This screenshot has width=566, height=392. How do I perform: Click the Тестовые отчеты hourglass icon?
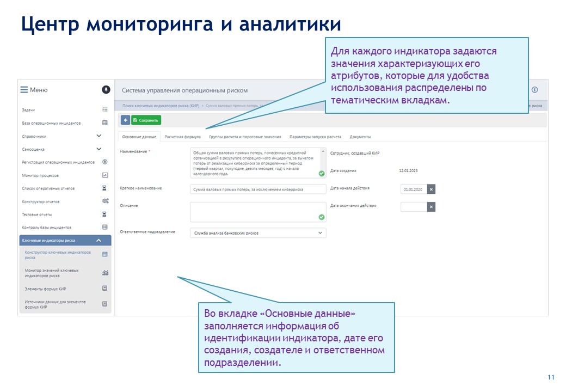(x=104, y=214)
